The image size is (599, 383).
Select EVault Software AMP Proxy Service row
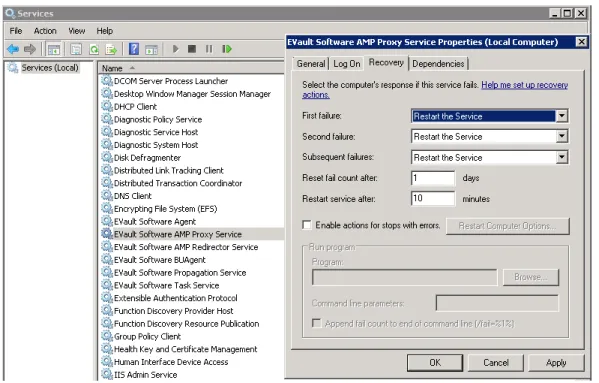pos(192,234)
